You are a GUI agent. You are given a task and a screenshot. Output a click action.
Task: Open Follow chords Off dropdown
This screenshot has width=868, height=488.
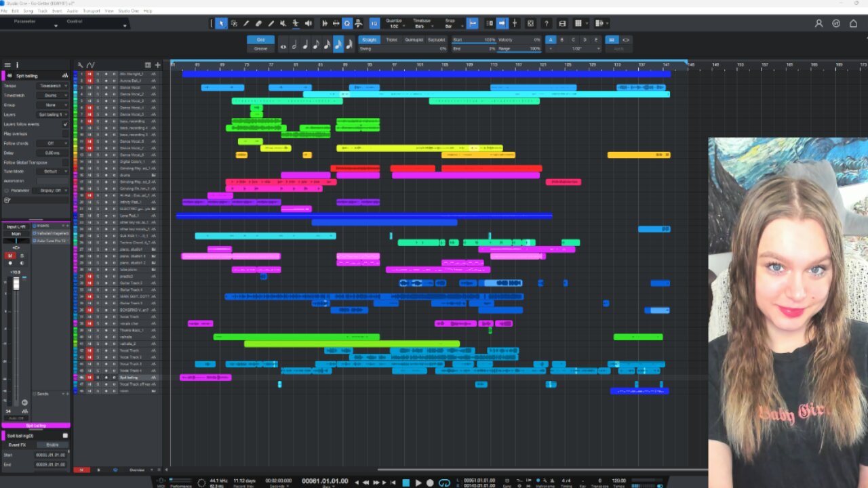(53, 143)
